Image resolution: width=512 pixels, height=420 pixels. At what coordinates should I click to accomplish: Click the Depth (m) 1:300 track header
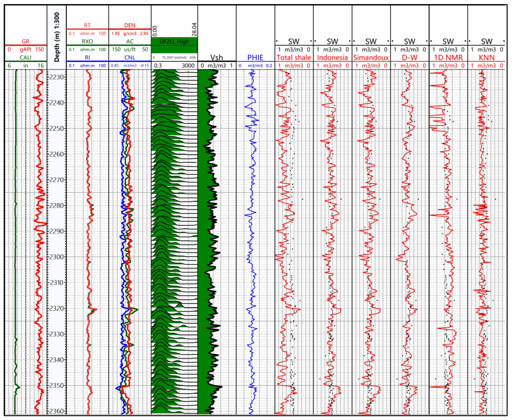coord(57,37)
